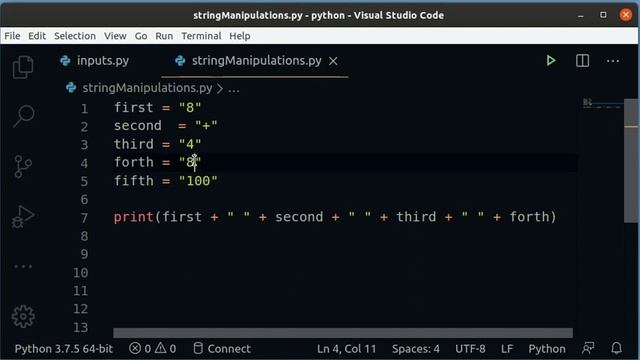Click the variable first on line 1

[133, 107]
